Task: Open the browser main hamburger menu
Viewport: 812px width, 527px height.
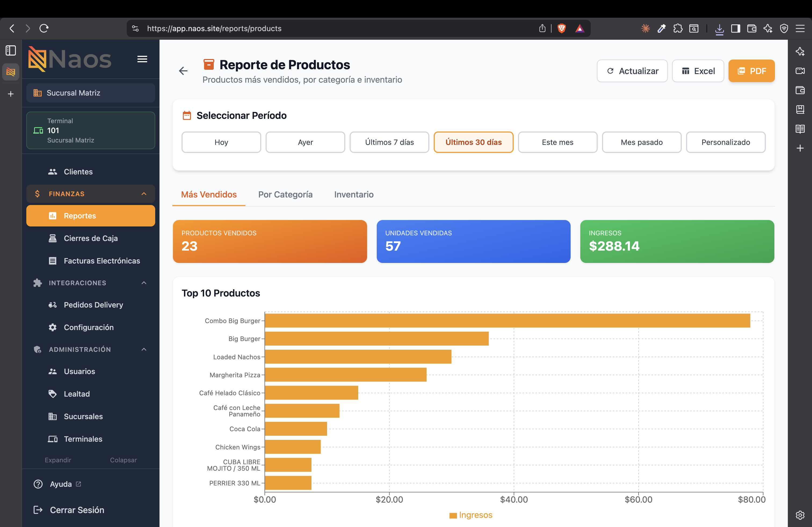Action: (800, 28)
